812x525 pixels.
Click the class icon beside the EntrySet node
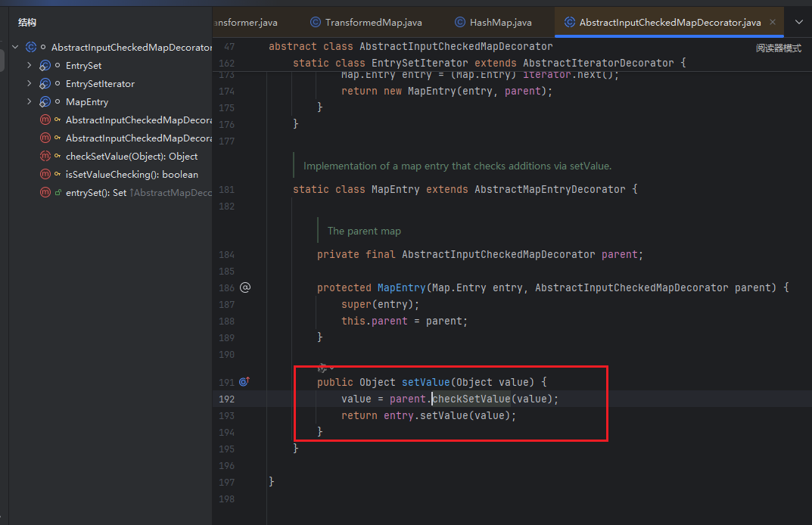click(45, 66)
